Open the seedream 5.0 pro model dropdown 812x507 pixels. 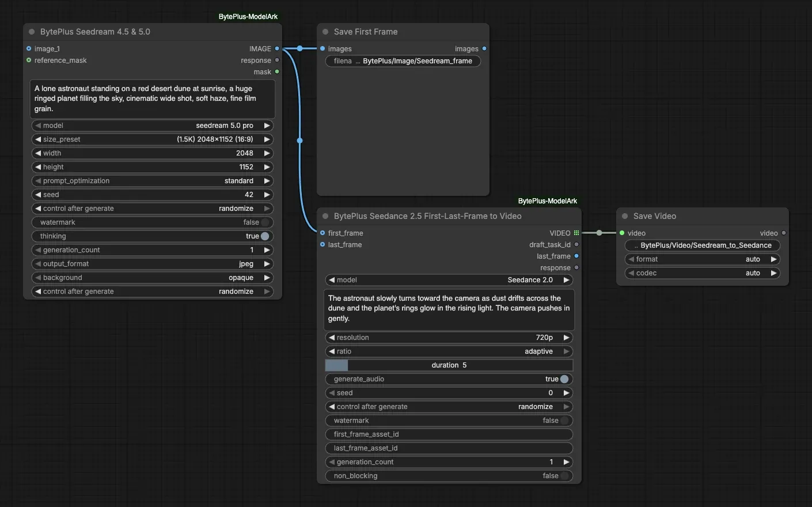153,126
